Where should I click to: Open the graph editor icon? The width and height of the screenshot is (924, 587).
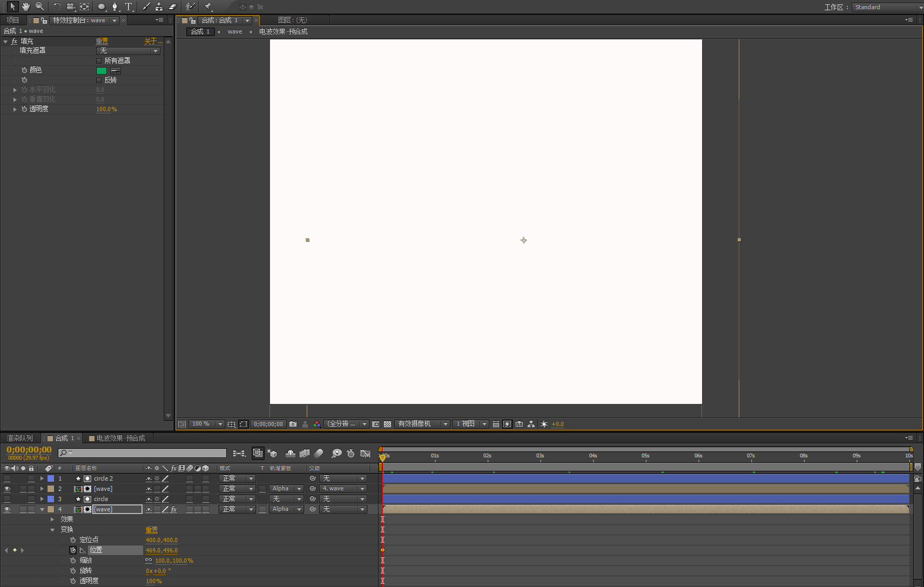coord(366,454)
